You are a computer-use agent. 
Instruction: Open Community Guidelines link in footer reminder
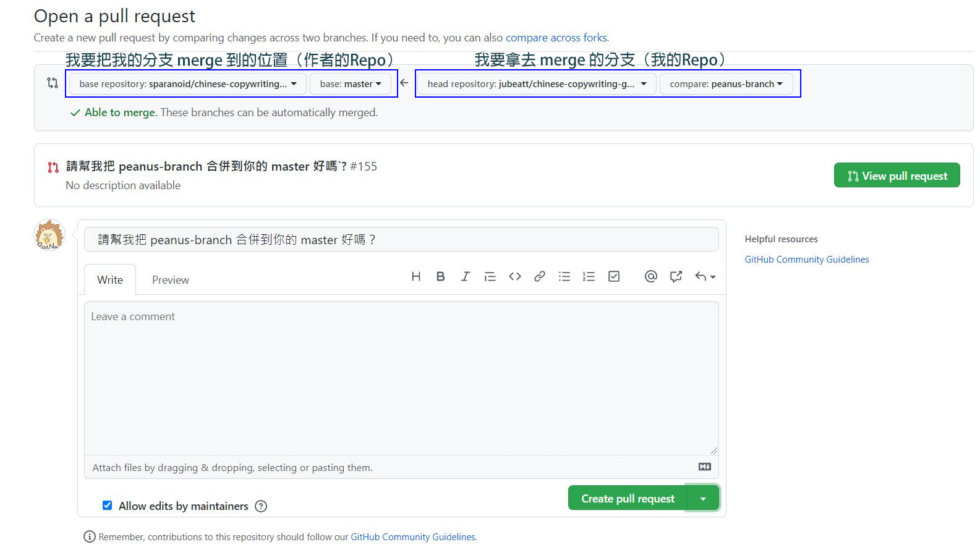click(413, 537)
